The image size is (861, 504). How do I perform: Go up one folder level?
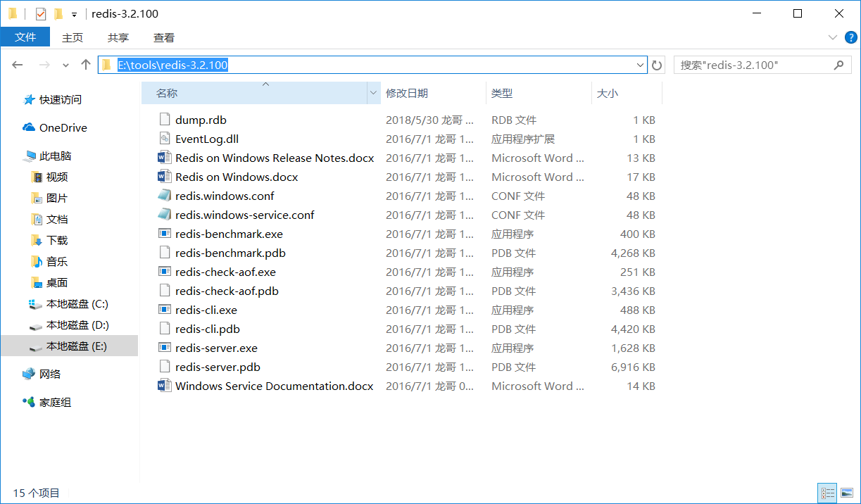tap(86, 65)
